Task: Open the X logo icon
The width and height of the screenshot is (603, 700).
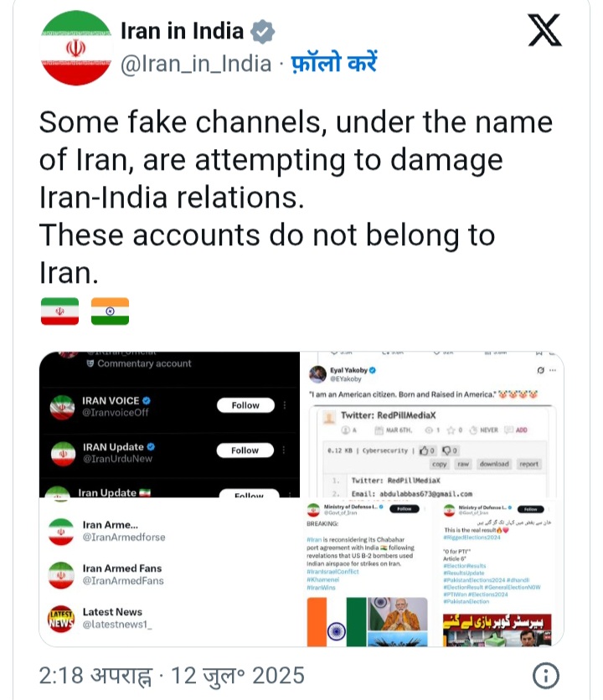Action: click(x=544, y=30)
